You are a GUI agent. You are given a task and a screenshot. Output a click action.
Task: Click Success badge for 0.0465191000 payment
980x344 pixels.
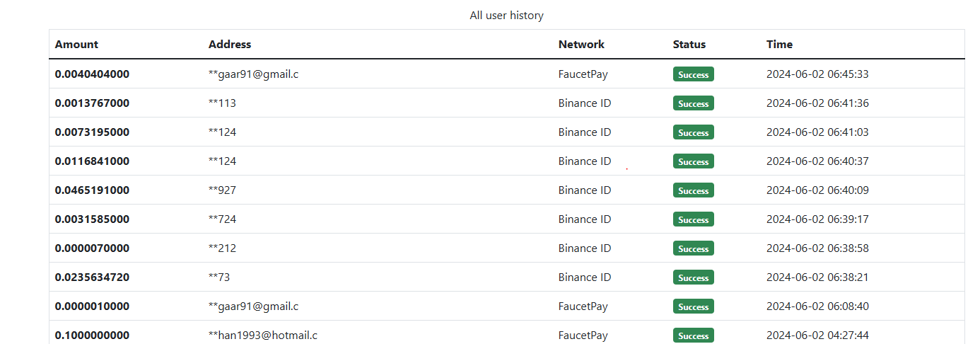pos(694,190)
